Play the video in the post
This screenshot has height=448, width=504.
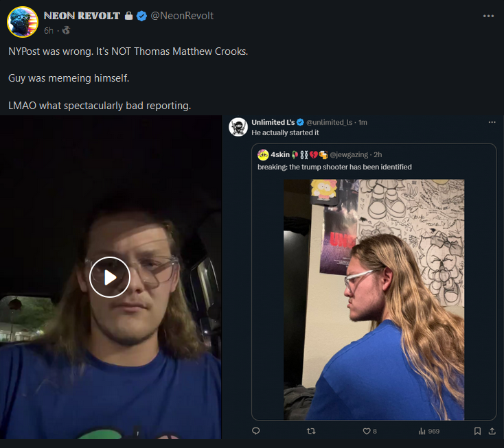110,276
